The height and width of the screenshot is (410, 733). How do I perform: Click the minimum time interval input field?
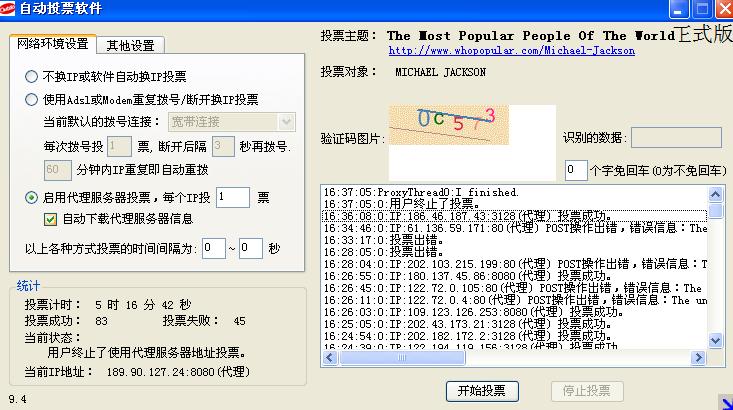[x=213, y=247]
